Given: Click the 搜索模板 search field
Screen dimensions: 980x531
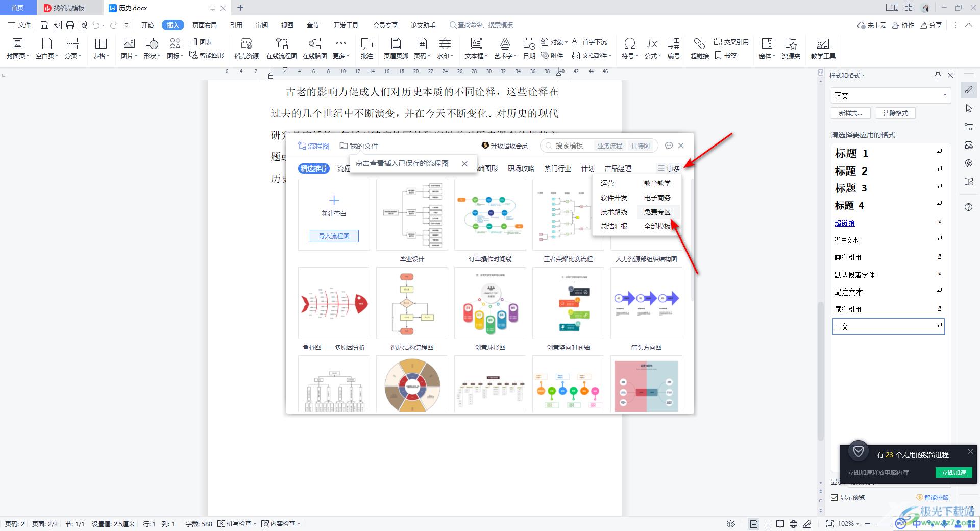Looking at the screenshot, I should click(x=569, y=146).
